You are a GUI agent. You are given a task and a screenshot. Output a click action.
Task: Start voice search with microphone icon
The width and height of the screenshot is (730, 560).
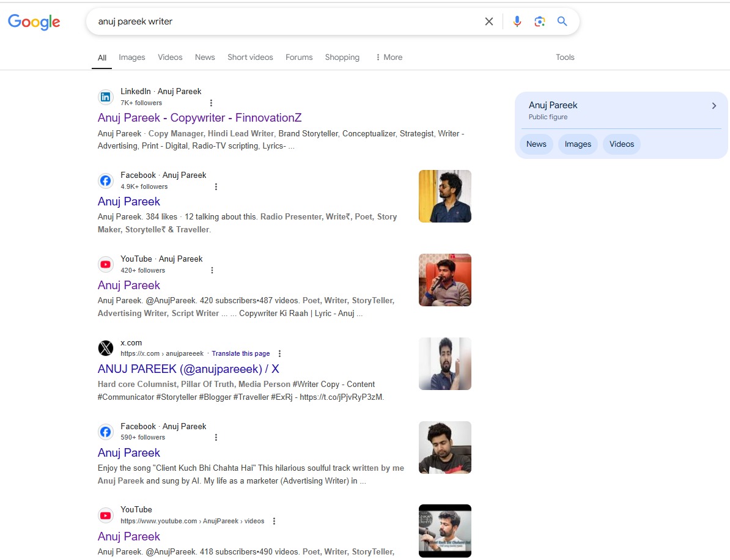[517, 21]
